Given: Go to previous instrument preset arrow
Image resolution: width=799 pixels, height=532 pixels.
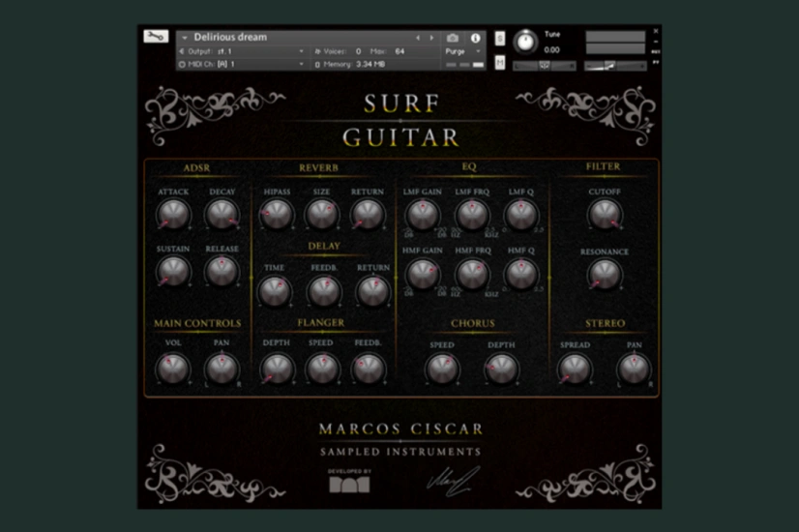Looking at the screenshot, I should (418, 38).
